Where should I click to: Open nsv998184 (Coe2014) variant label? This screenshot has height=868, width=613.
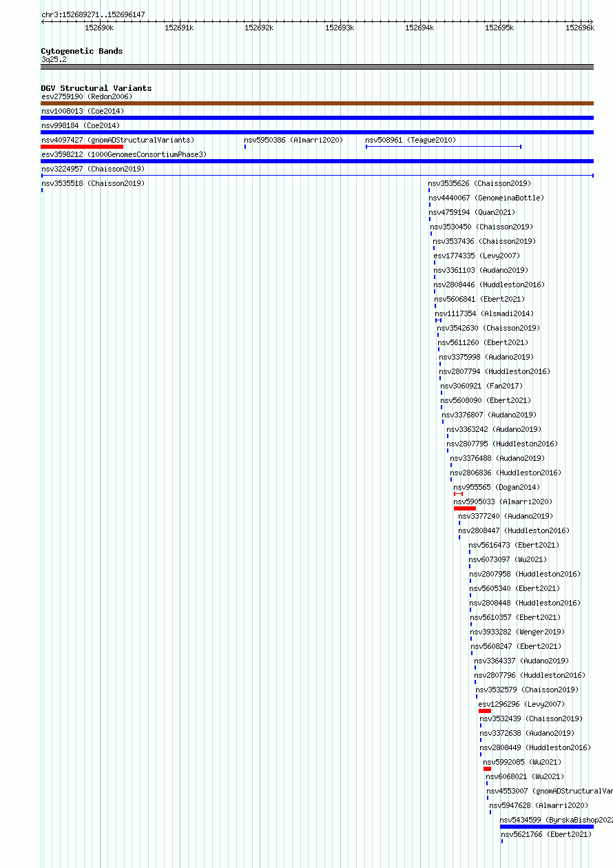tap(81, 125)
